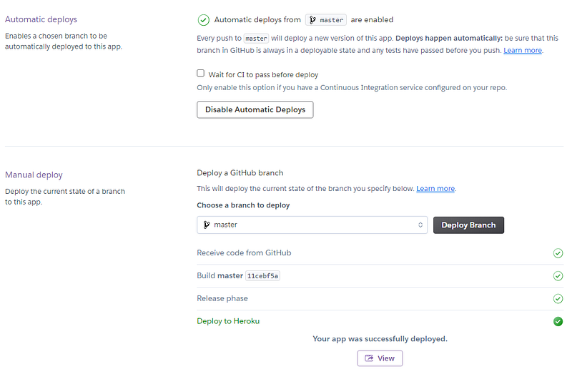This screenshot has width=572, height=392.
Task: Click Disable Automatic Deploys button
Action: 255,109
